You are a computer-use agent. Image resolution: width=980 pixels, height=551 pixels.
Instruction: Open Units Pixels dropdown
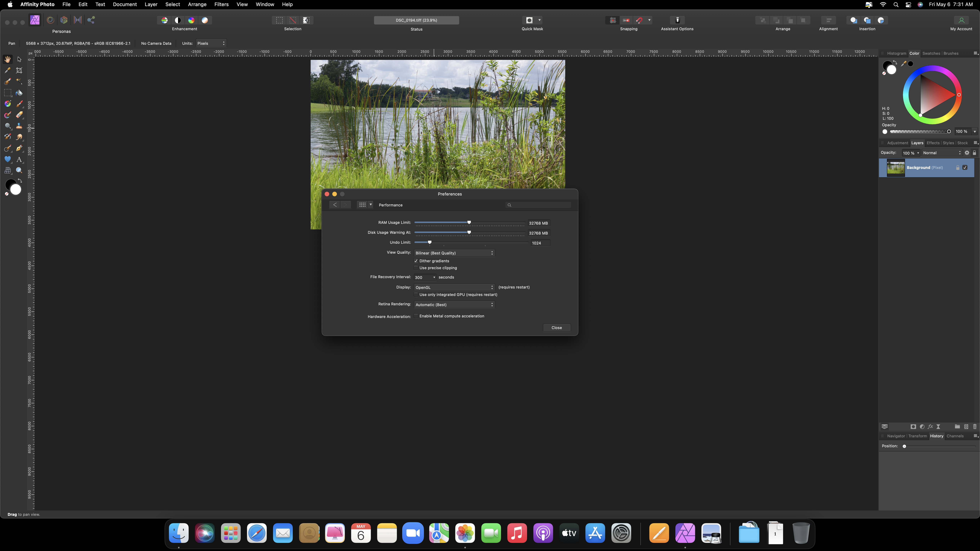tap(211, 43)
